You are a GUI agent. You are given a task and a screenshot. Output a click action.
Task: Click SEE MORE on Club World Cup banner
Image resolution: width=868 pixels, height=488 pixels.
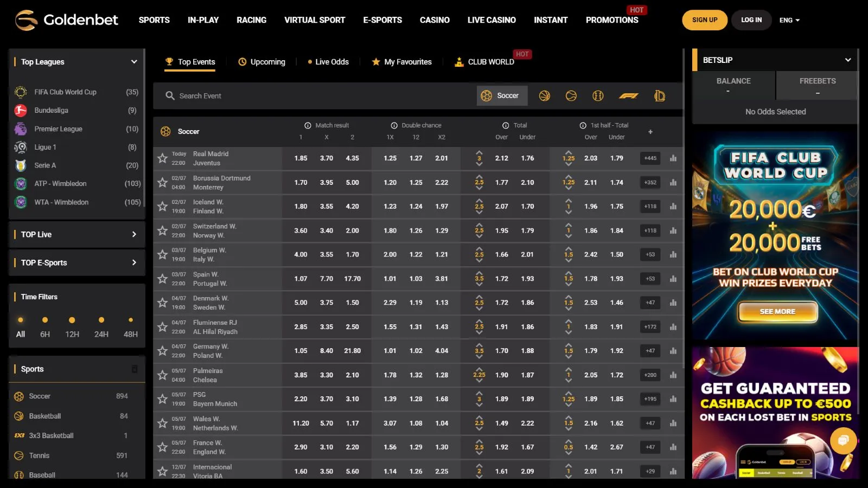777,312
